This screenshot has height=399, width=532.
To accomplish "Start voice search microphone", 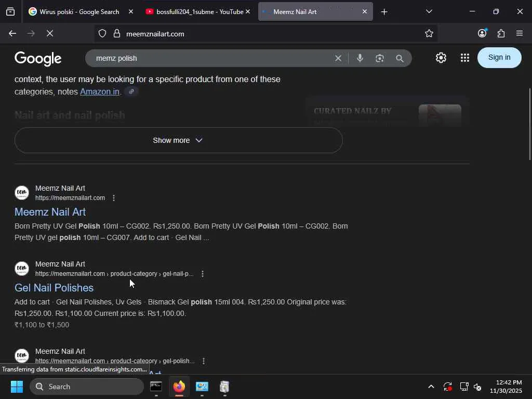I will pyautogui.click(x=360, y=58).
